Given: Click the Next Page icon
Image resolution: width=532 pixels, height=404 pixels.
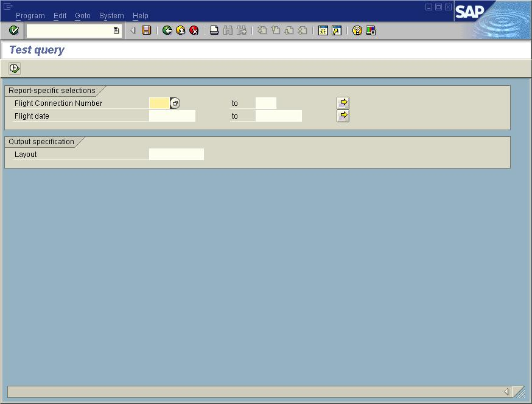Looking at the screenshot, I should click(x=289, y=30).
